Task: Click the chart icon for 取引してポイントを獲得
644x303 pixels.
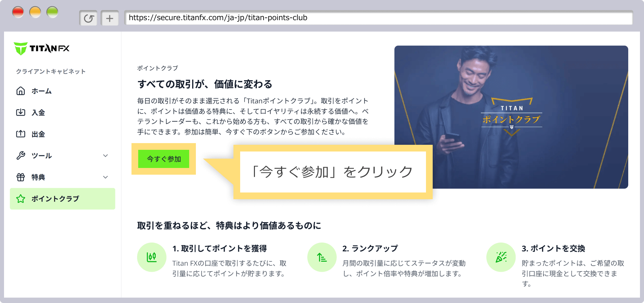Action: click(152, 257)
